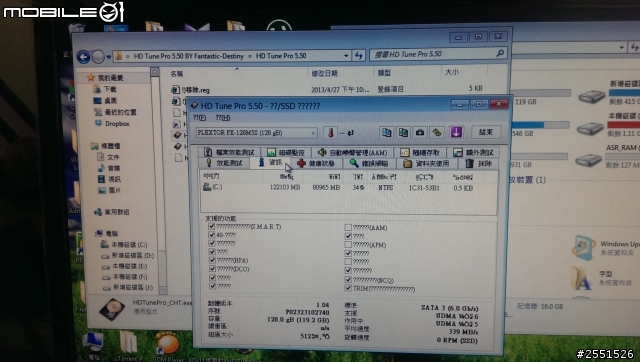The width and height of the screenshot is (640, 362).
Task: Click the thermometer temperature icon in HD Tune
Action: coord(331,132)
